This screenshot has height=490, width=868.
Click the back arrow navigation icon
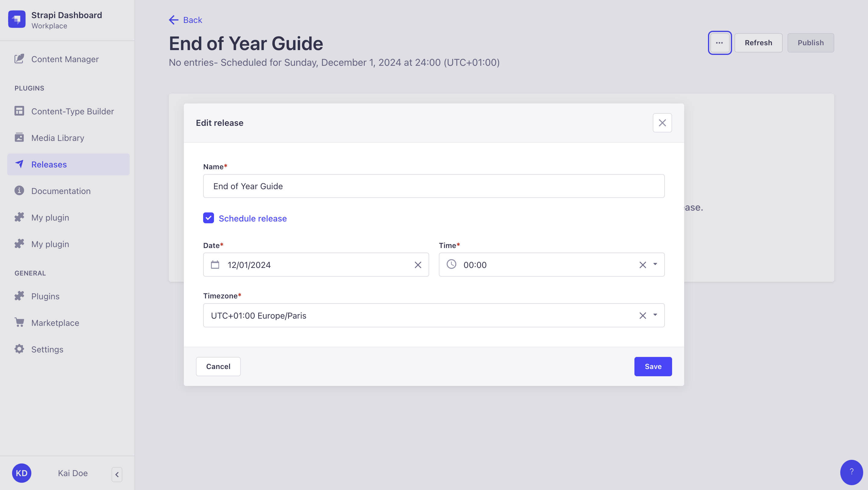coord(173,20)
